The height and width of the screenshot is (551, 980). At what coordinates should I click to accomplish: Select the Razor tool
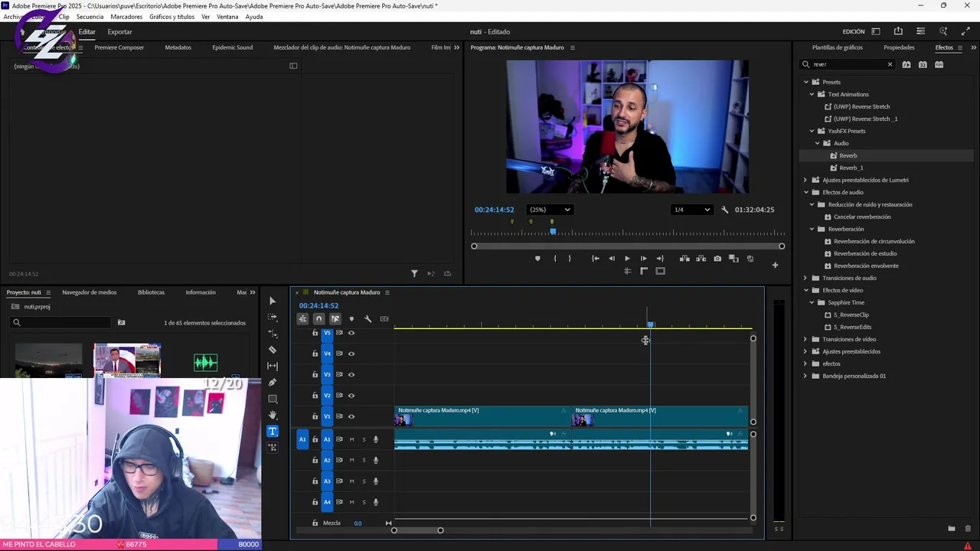[x=273, y=350]
